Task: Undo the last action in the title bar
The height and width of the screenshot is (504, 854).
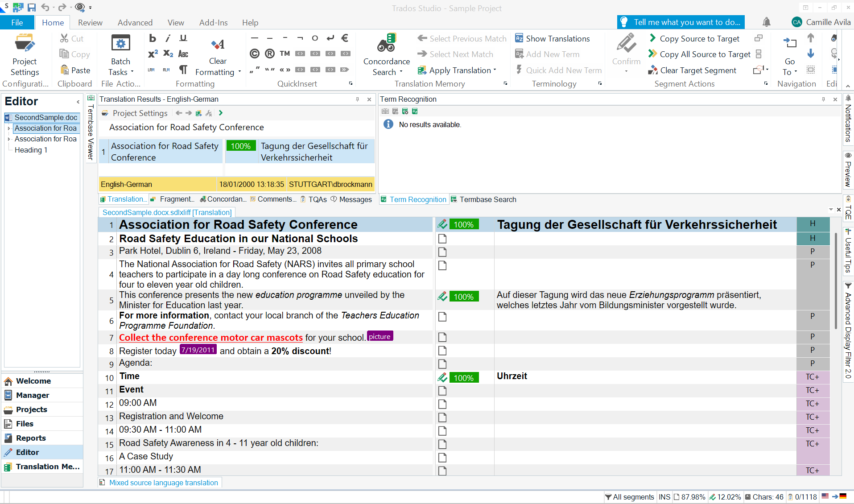Action: pos(45,7)
